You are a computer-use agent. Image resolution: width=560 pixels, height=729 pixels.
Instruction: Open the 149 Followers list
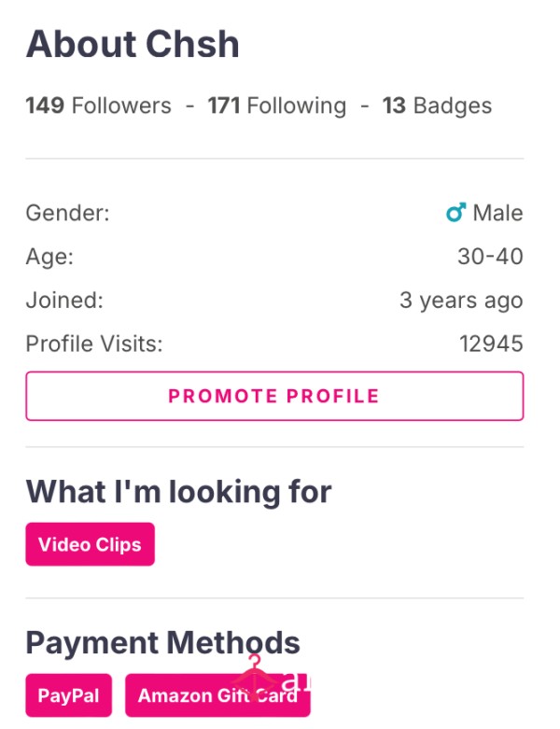99,105
